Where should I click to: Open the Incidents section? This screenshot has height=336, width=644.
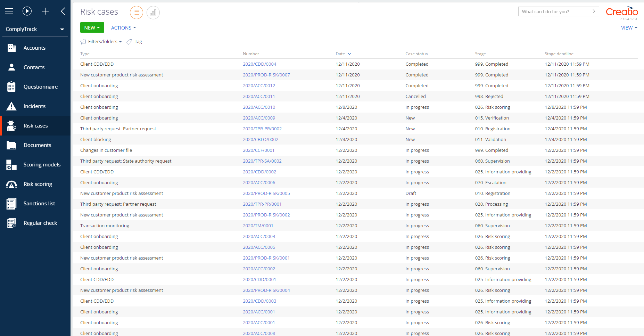tap(34, 106)
